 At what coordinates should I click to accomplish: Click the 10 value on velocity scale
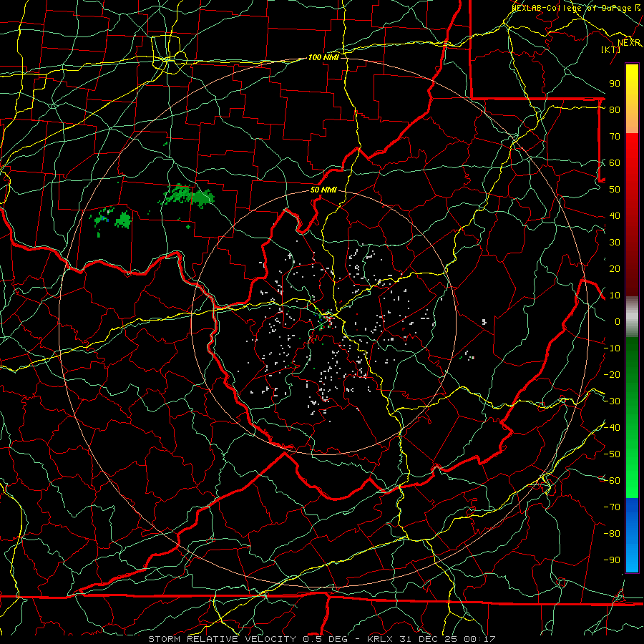615,296
